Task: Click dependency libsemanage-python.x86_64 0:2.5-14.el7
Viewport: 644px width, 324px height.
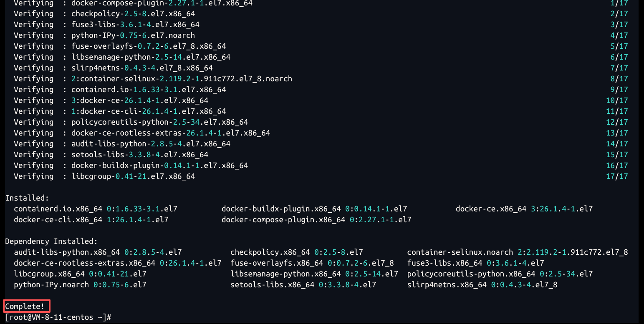Action: pos(314,274)
